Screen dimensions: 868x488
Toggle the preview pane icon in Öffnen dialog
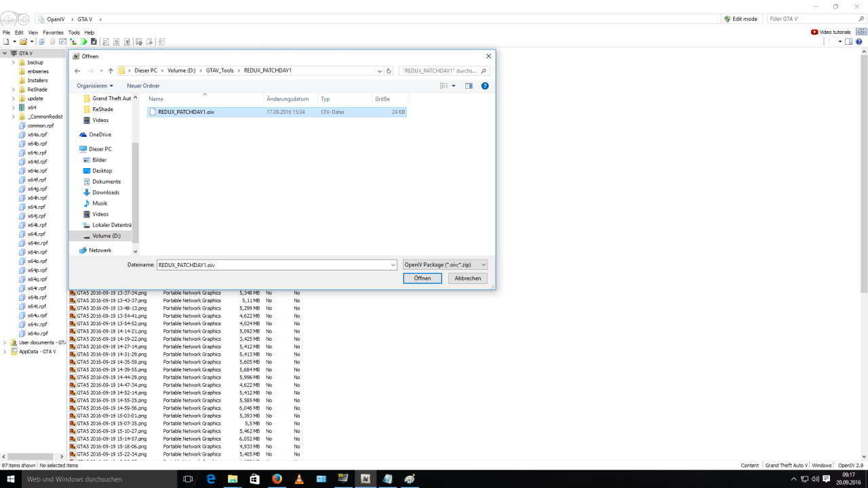point(469,86)
